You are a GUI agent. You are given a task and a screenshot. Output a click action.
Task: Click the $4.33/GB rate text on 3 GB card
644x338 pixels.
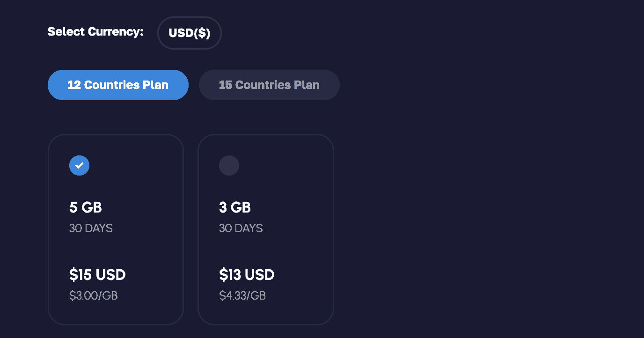[x=242, y=295]
